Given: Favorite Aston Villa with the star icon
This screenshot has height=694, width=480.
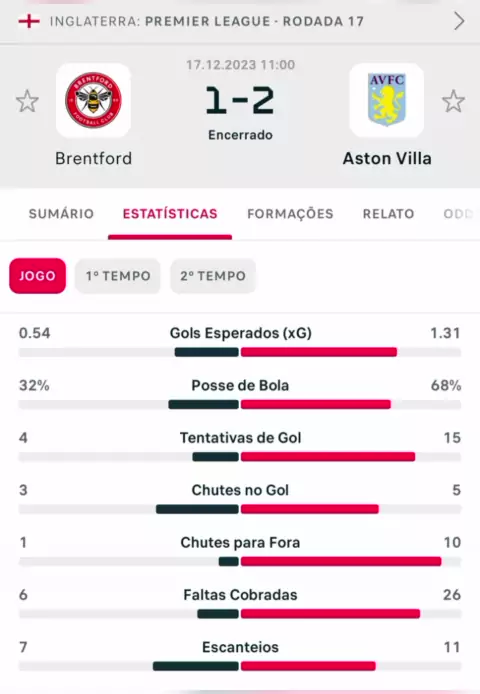Looking at the screenshot, I should click(453, 101).
